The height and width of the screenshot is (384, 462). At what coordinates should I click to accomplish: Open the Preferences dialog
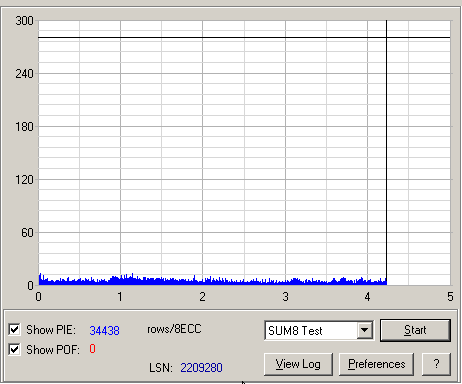point(376,364)
